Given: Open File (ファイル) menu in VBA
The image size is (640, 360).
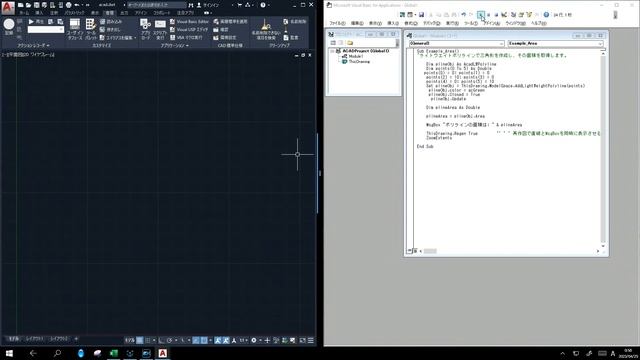Looking at the screenshot, I should [337, 23].
